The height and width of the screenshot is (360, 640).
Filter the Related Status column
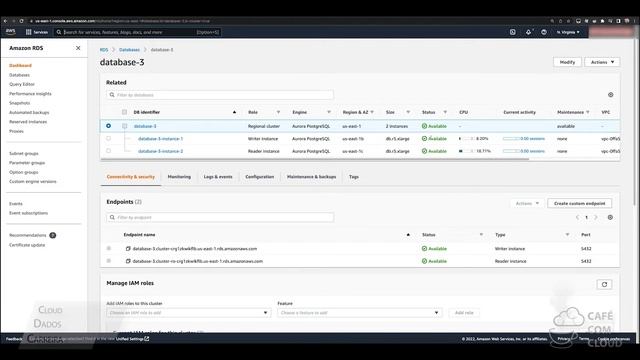tap(445, 112)
